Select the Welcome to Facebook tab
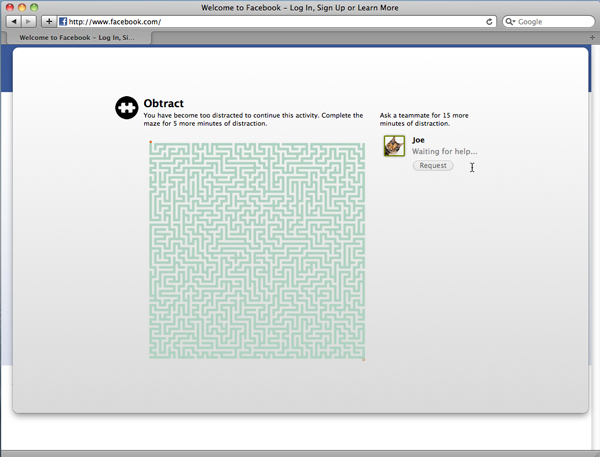 point(77,38)
